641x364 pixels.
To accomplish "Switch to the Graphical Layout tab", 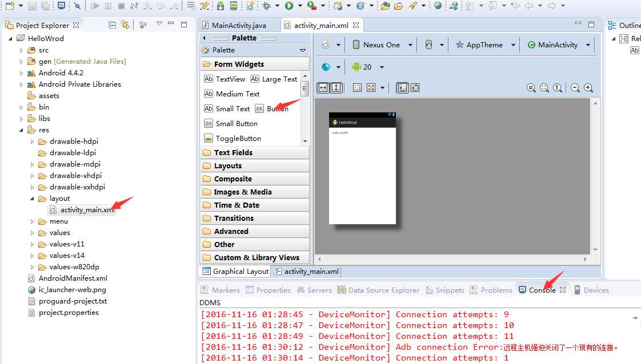I will coord(235,272).
